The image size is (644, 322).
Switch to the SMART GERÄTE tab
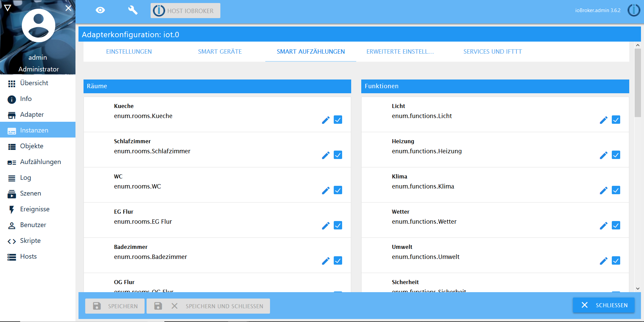point(220,52)
